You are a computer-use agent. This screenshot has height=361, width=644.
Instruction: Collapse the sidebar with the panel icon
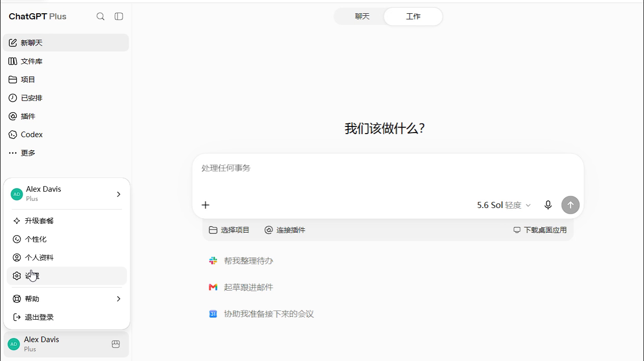point(119,16)
